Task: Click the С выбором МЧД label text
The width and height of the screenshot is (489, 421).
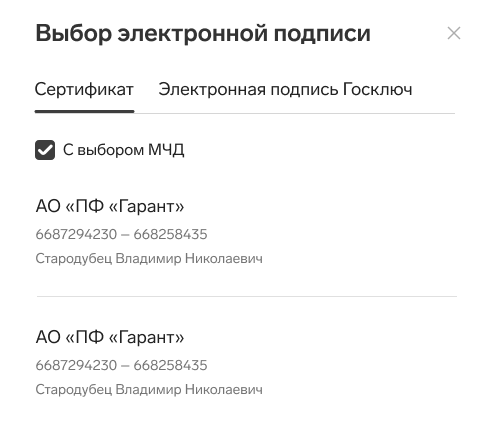Action: [124, 150]
